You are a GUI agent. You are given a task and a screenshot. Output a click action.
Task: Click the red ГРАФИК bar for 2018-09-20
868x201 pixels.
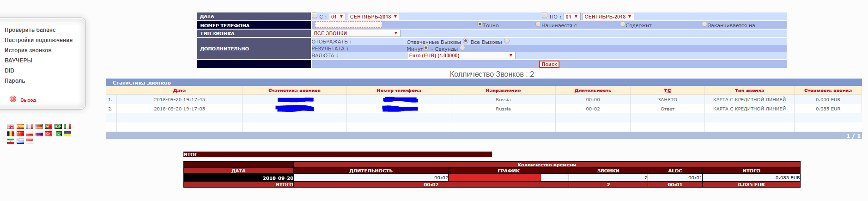tap(494, 177)
